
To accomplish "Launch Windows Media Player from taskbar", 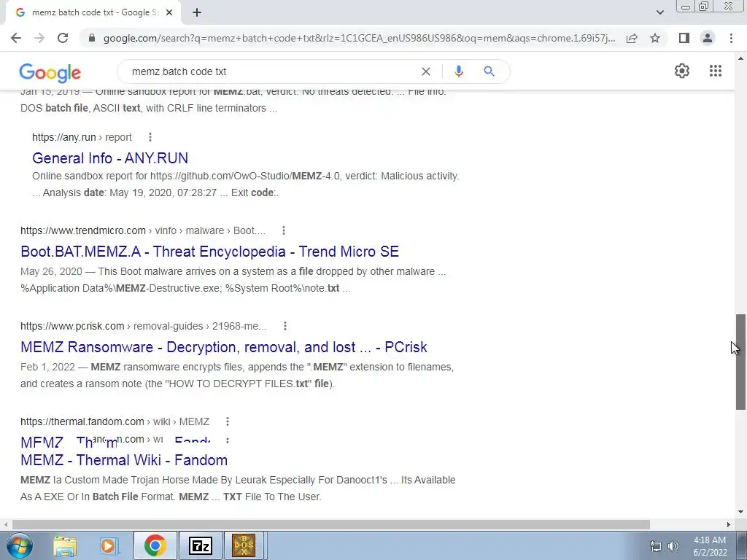I will point(109,545).
